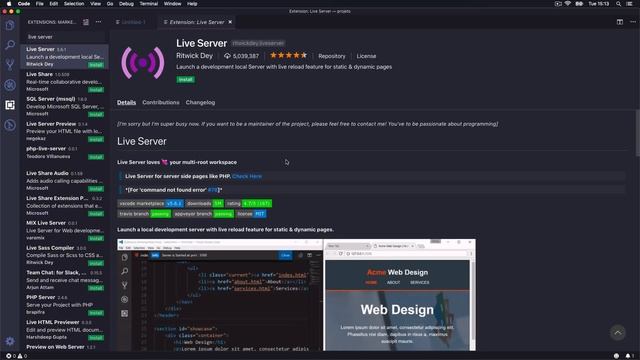Close the Extension: Live Server tab
Screen dimensions: 640x360
pyautogui.click(x=230, y=22)
